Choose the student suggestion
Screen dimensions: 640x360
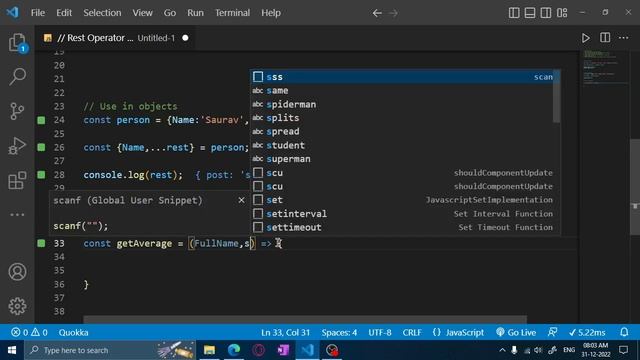pyautogui.click(x=402, y=145)
